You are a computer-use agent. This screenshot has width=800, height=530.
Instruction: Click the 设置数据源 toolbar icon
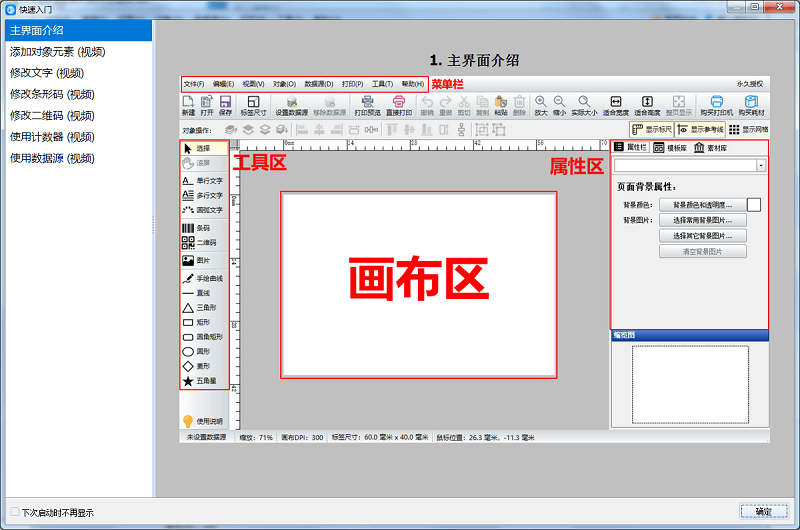pyautogui.click(x=291, y=106)
